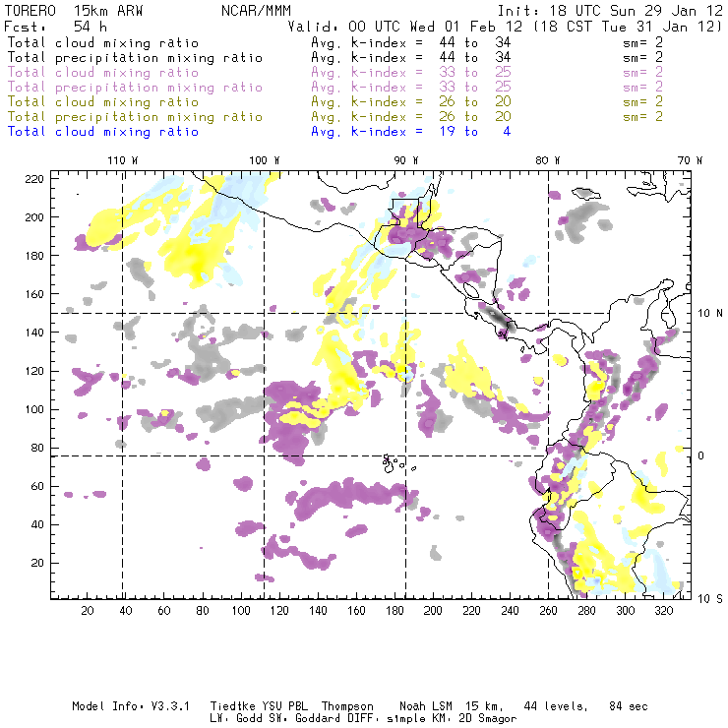The height and width of the screenshot is (728, 728).
Task: Click 'sm= 2' on the first black legend row
Action: [643, 43]
